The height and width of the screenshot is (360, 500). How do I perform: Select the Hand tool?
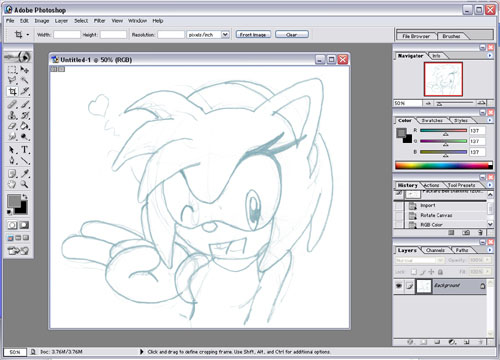pos(12,184)
